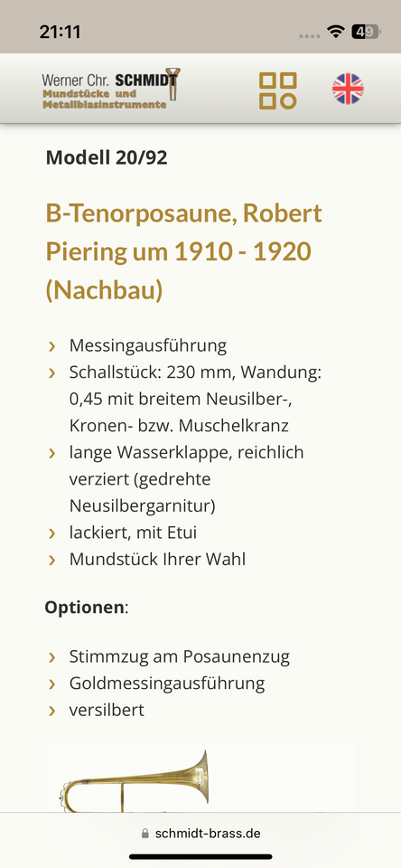Tap the schmidt-brass.de address bar
This screenshot has height=868, width=401.
[x=200, y=833]
